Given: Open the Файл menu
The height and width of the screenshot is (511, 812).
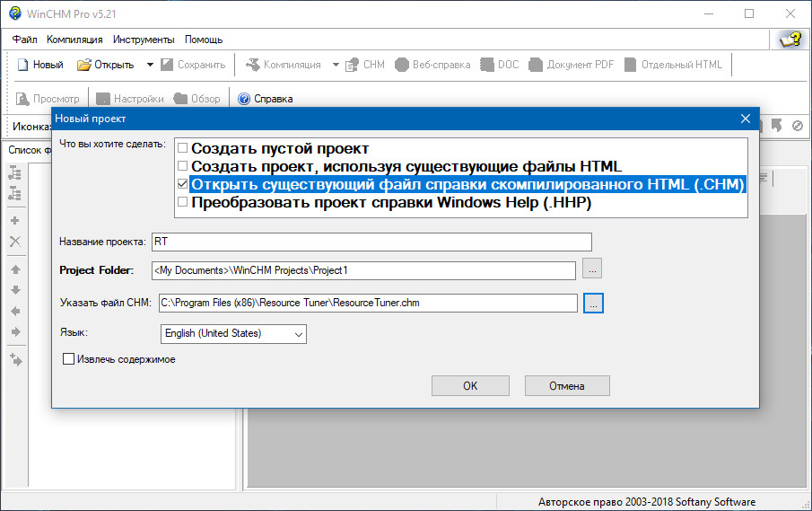Looking at the screenshot, I should point(24,40).
